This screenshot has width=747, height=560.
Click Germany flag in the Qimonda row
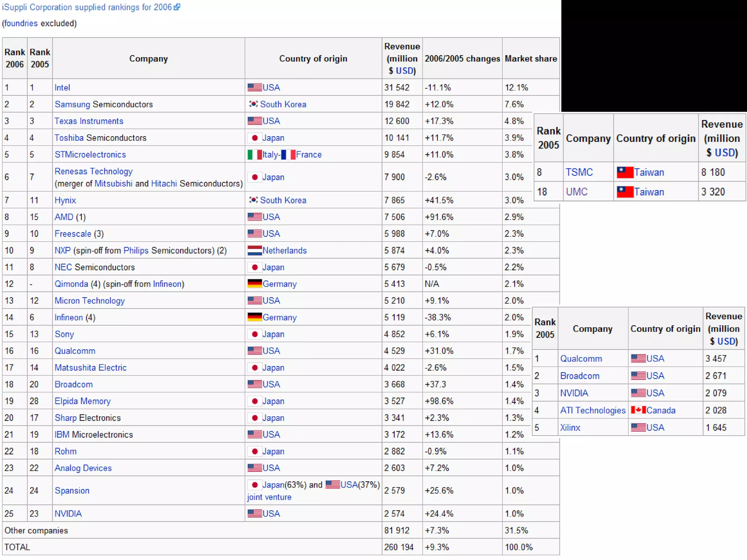(x=255, y=284)
